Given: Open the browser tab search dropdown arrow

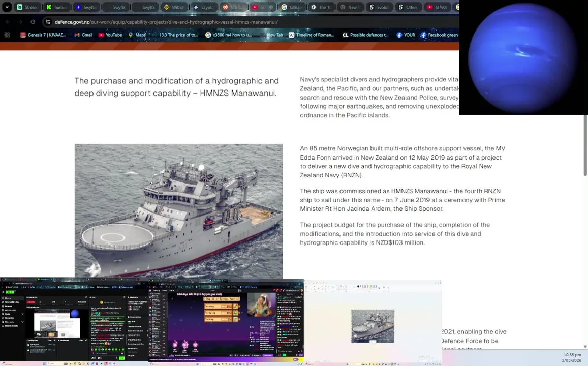Looking at the screenshot, I should 7,7.
